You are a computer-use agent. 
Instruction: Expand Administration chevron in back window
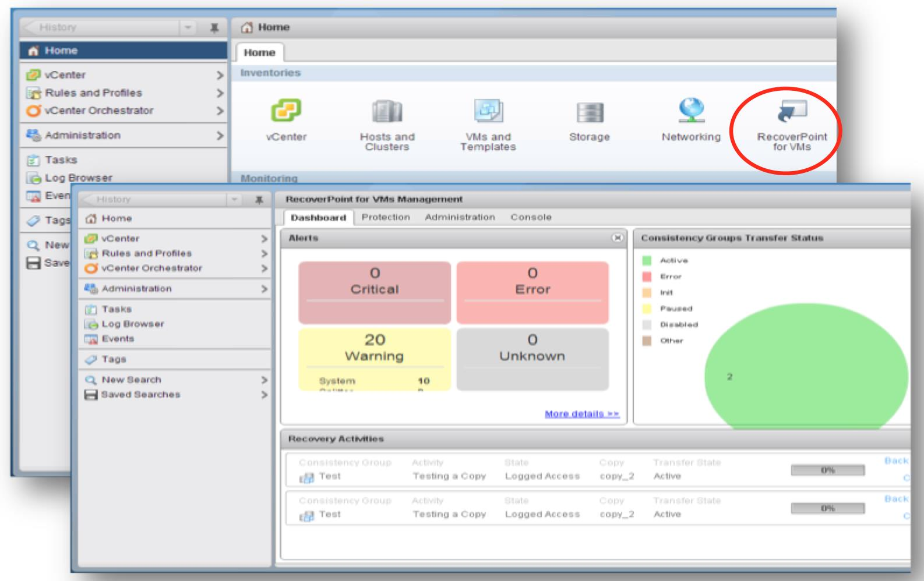pos(220,136)
